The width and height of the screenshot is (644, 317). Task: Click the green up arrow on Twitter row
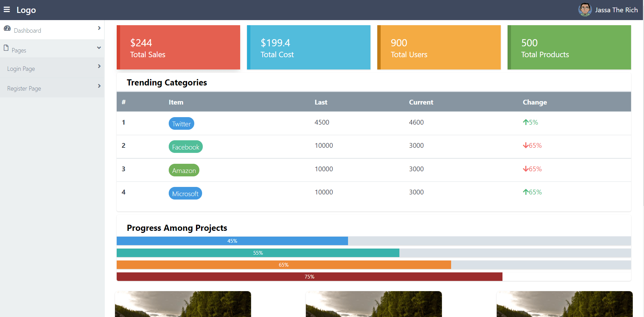[x=526, y=122]
